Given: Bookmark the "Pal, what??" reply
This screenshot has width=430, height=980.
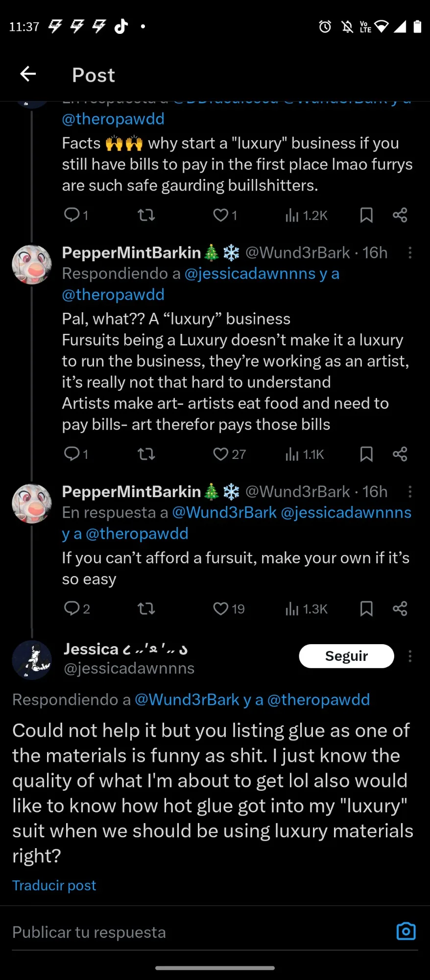Looking at the screenshot, I should [366, 454].
